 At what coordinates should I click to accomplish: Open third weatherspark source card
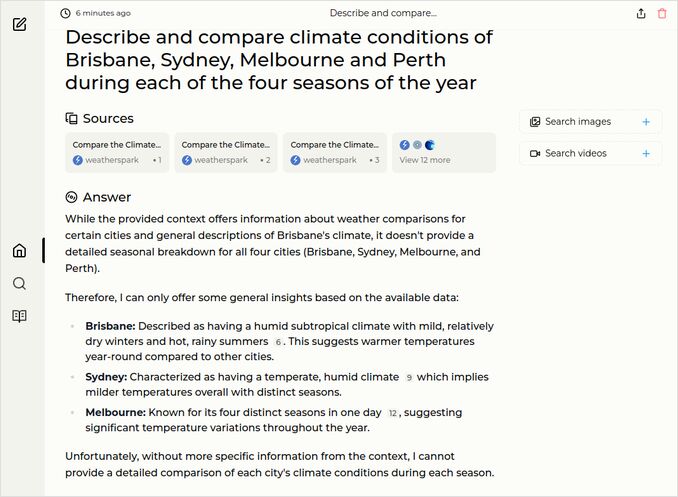coord(335,152)
